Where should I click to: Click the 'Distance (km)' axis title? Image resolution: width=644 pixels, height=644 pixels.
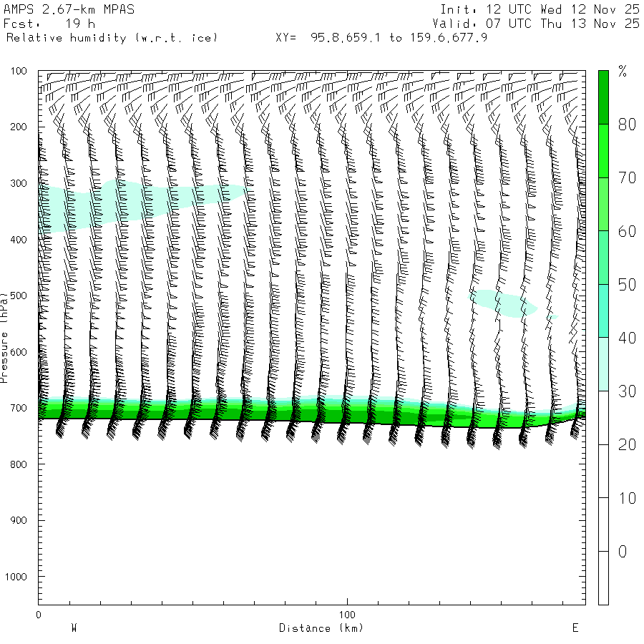(321, 628)
